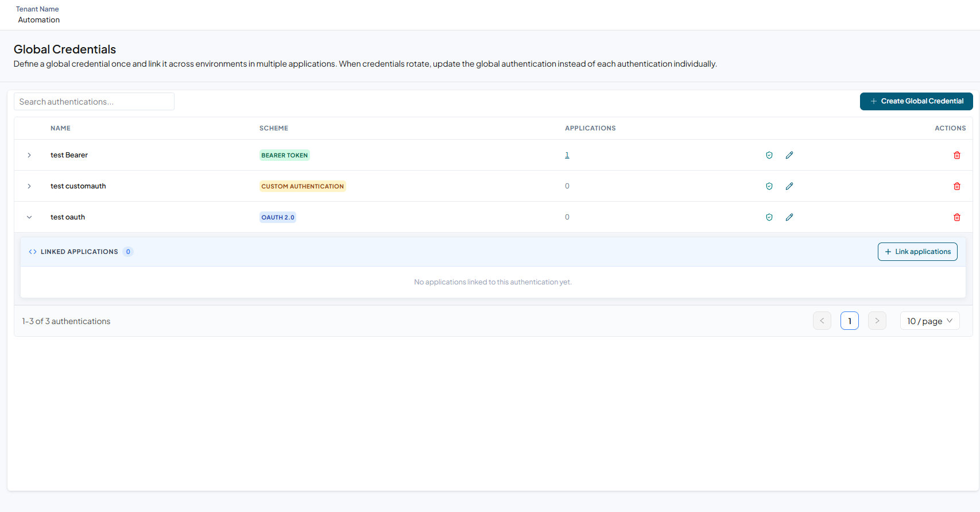
Task: Delete the test Bearer credential
Action: pyautogui.click(x=957, y=155)
